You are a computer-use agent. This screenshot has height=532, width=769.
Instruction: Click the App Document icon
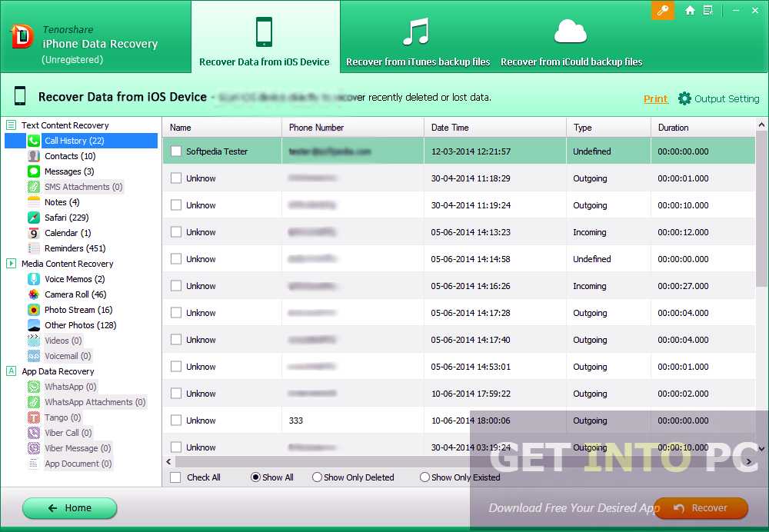tap(34, 464)
